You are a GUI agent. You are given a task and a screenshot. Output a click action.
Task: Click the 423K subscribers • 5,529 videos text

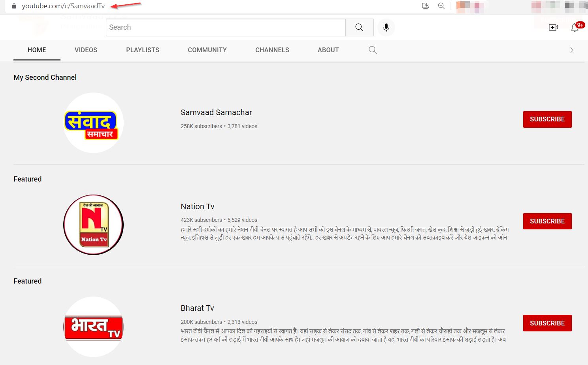[219, 220]
